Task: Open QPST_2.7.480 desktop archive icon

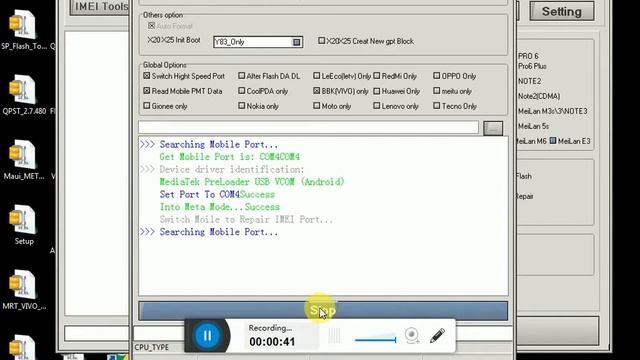Action: tap(24, 95)
